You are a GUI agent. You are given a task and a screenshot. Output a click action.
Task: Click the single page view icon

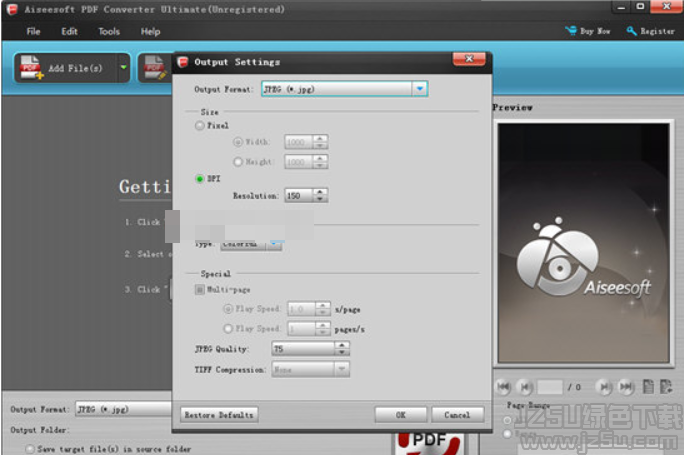(x=649, y=387)
